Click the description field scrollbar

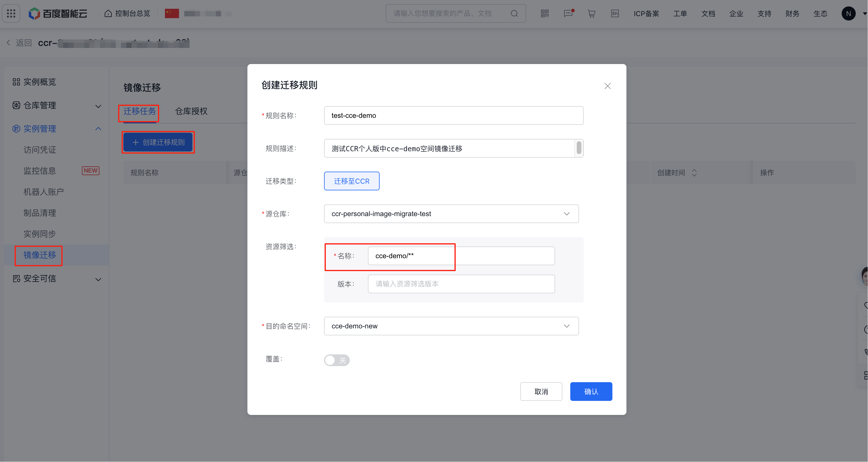579,148
